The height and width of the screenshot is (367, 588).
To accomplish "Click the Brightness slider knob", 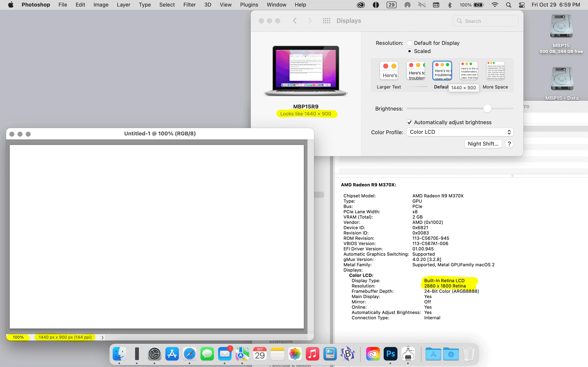I will tap(487, 108).
